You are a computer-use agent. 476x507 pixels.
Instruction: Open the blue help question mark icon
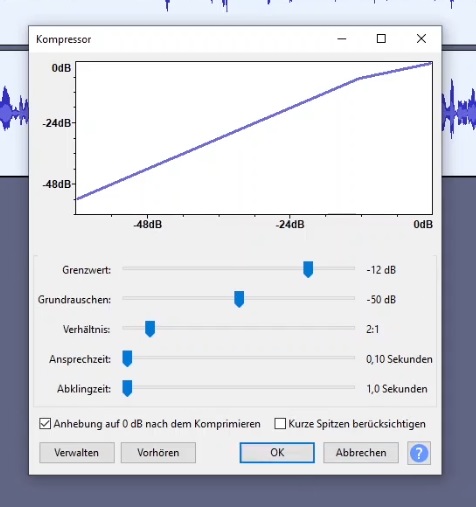(x=419, y=453)
